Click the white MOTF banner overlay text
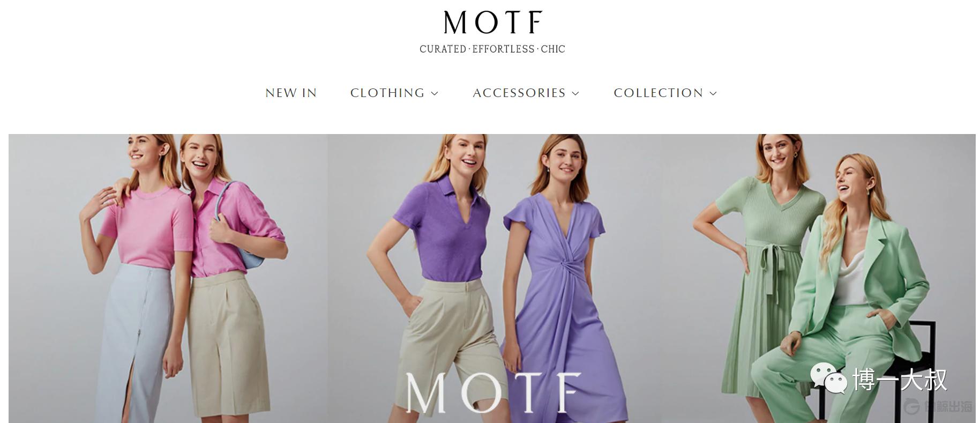Viewport: 980px width, 423px height. 493,392
